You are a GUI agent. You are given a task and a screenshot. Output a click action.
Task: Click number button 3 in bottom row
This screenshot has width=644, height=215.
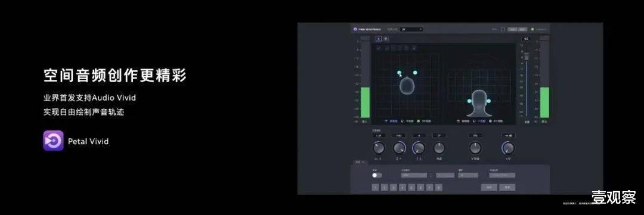pos(393,188)
